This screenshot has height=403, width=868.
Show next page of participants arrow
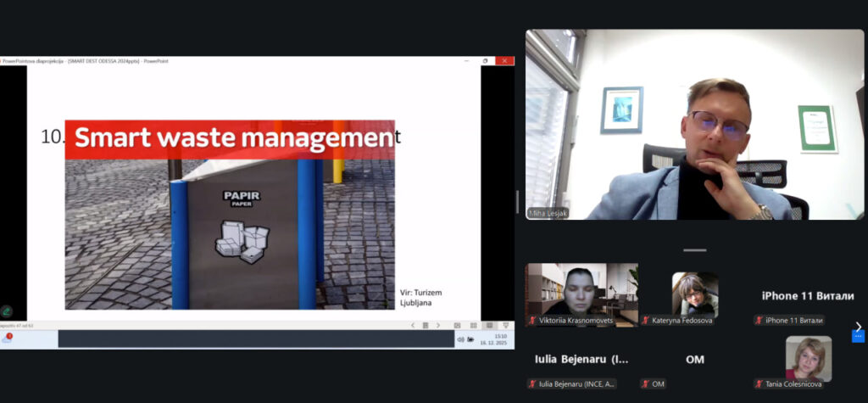click(x=858, y=326)
